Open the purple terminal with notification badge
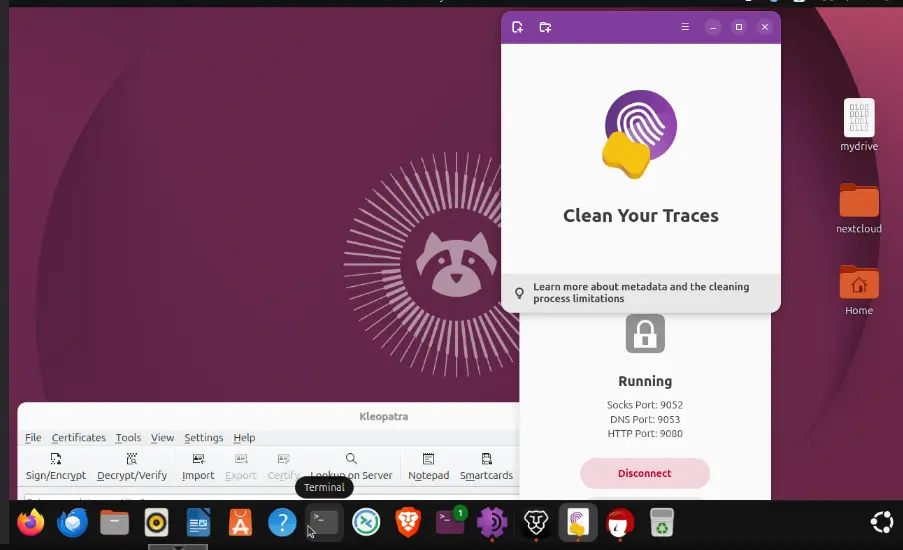The image size is (903, 550). point(450,522)
